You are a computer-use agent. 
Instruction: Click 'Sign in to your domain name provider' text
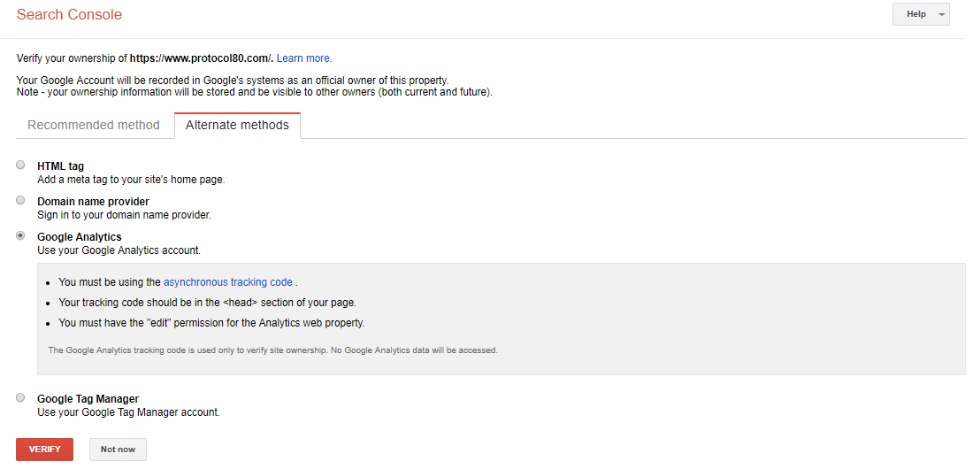pos(124,215)
